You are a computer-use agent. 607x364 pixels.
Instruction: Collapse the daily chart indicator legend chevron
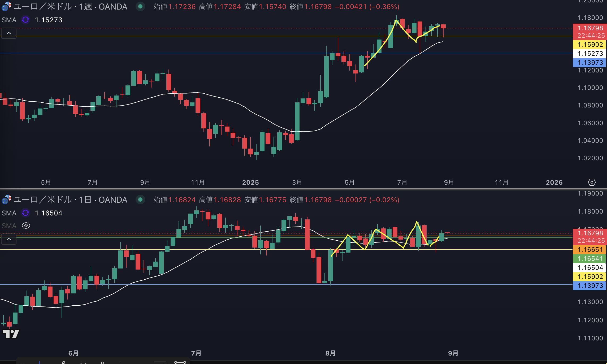click(9, 239)
